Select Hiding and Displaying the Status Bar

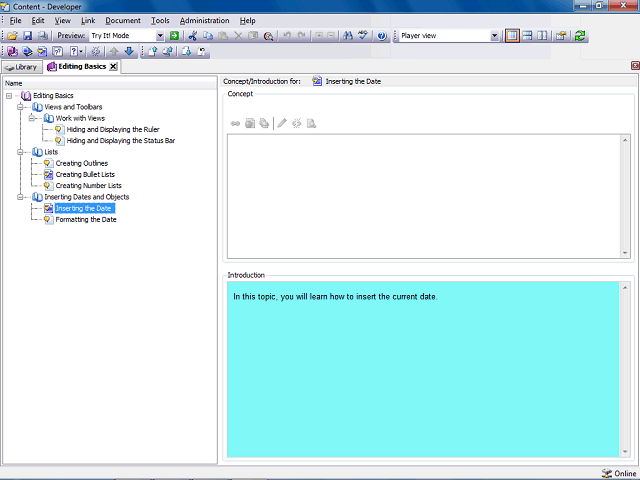(121, 141)
